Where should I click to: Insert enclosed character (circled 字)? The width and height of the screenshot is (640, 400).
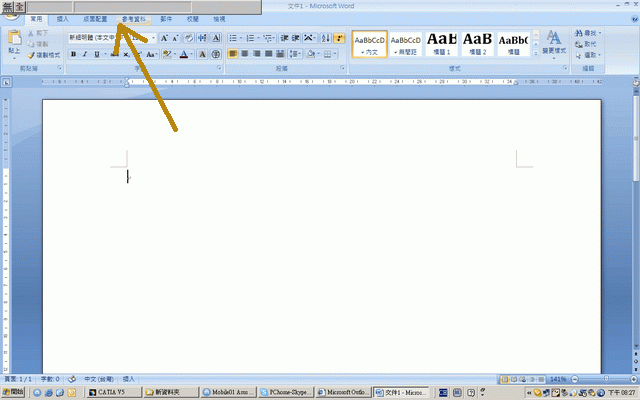[x=216, y=54]
